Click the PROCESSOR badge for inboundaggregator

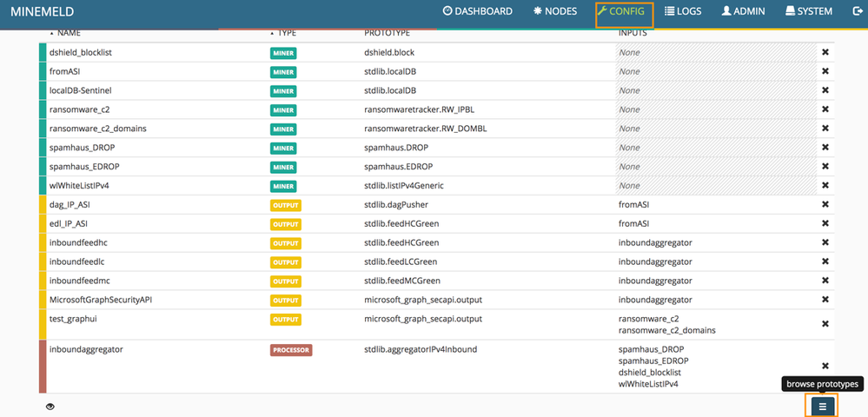click(290, 350)
